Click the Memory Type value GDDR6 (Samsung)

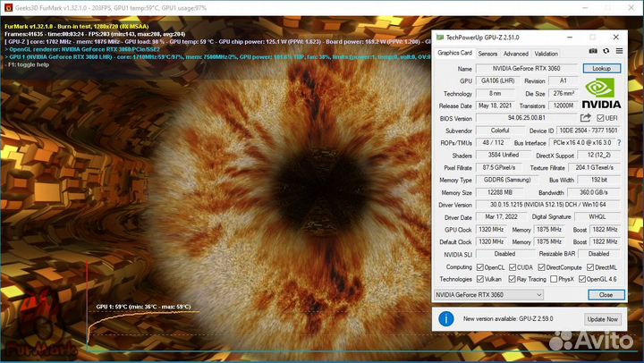click(507, 180)
